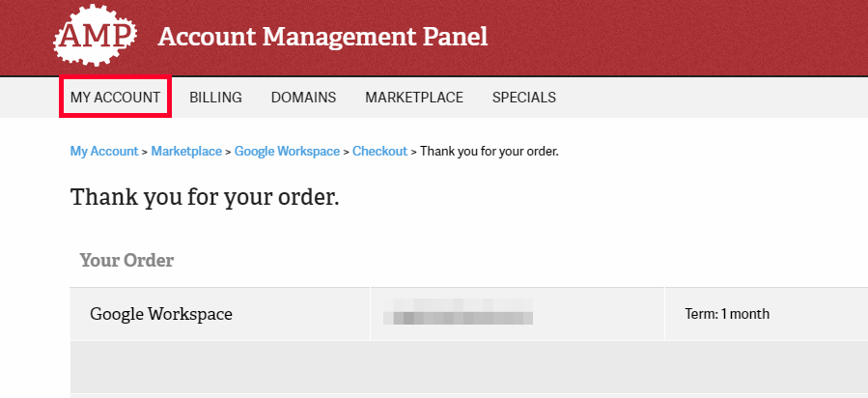Navigate to the Marketplace breadcrumb link
Screen dimensions: 868x398
pos(186,152)
